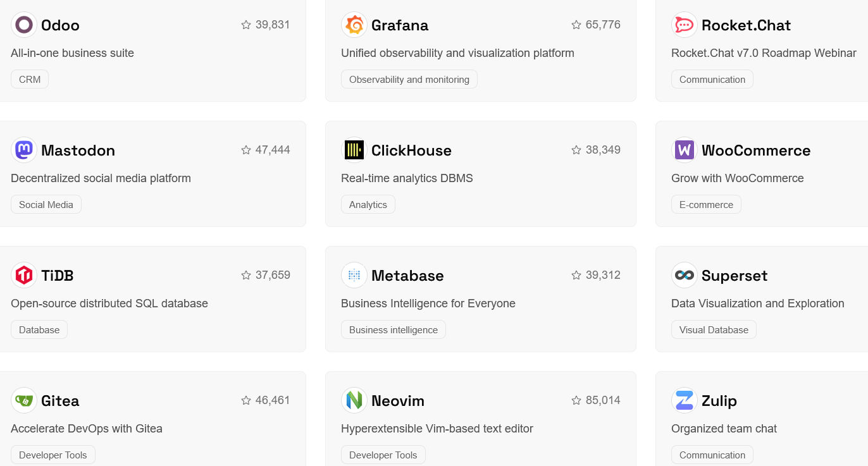
Task: Click the TiDB red hexagon logo
Action: 24,275
